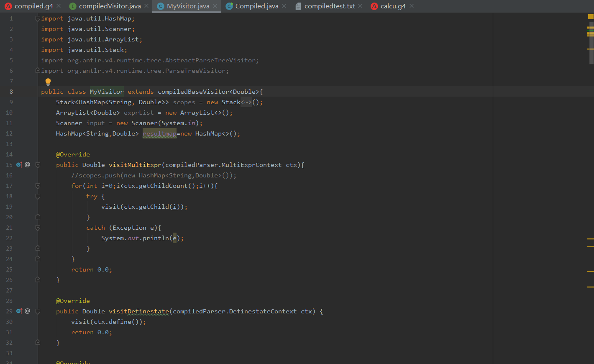This screenshot has width=594, height=364.
Task: Close the compiled.g4 tab
Action: 59,6
